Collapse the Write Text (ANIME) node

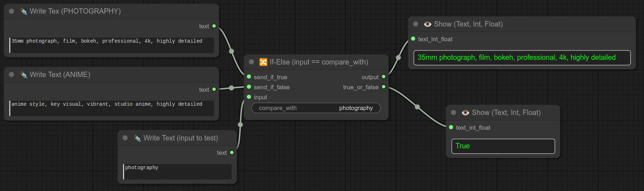pyautogui.click(x=11, y=75)
